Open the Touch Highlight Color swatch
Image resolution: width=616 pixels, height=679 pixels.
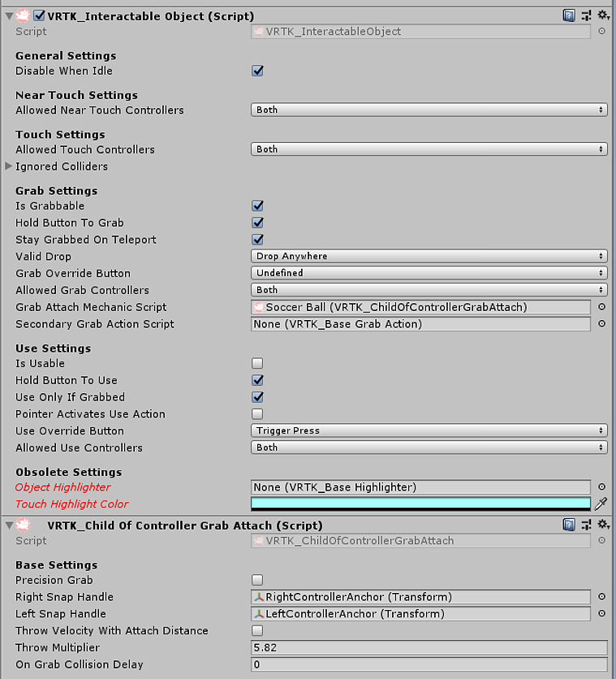[420, 504]
